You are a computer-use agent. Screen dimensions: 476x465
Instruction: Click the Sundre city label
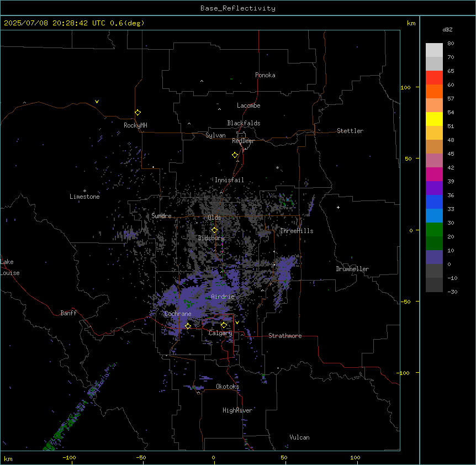click(x=161, y=216)
